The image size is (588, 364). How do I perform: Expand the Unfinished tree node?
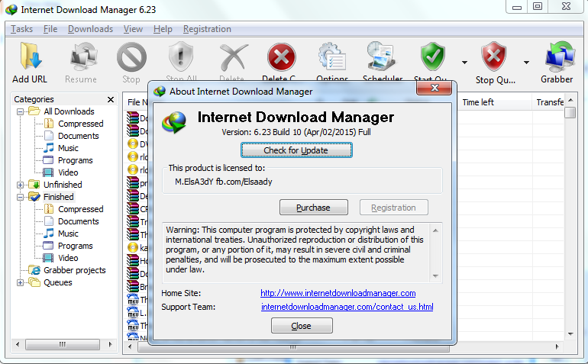point(21,185)
